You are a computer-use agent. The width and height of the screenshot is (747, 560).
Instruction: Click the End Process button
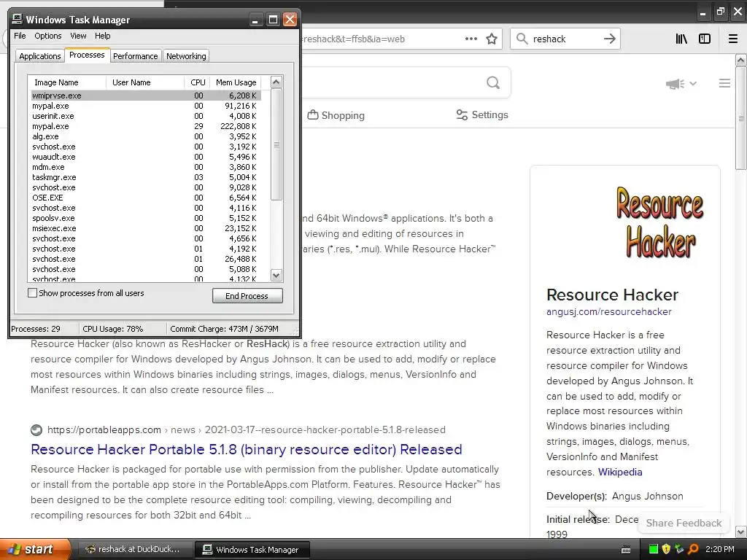pos(247,296)
